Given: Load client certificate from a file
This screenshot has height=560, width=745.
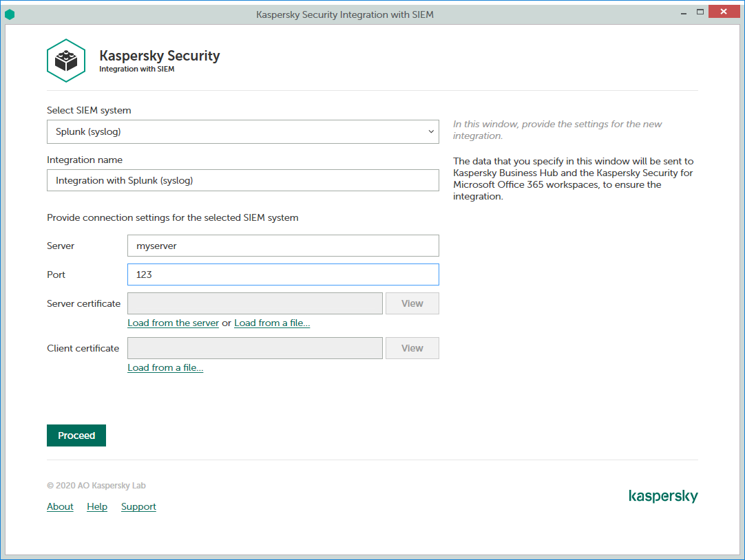Looking at the screenshot, I should click(x=165, y=367).
